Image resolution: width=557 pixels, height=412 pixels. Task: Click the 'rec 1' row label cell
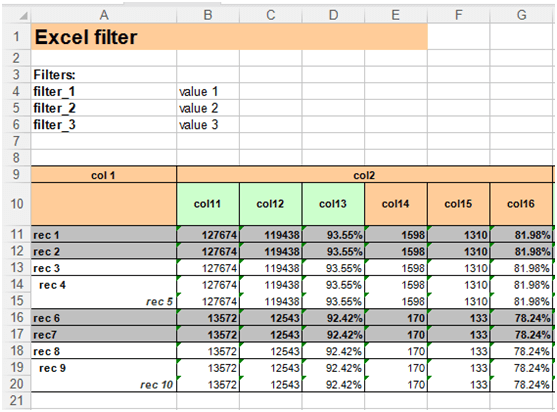(x=104, y=235)
